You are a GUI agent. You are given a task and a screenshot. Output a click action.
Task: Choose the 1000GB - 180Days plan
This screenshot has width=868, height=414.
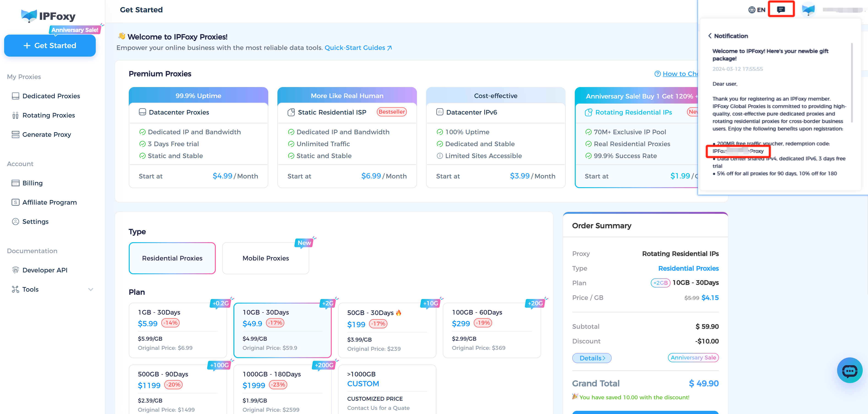pos(282,389)
